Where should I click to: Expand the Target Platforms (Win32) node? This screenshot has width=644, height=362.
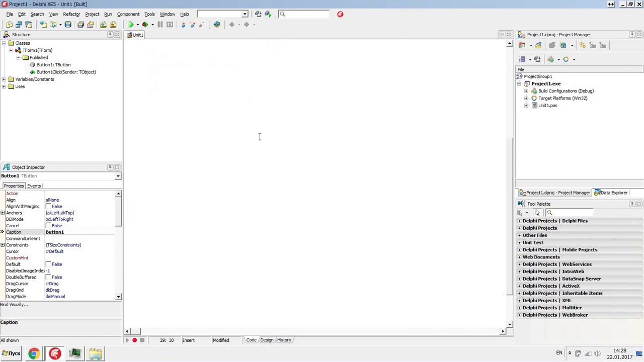pos(526,98)
